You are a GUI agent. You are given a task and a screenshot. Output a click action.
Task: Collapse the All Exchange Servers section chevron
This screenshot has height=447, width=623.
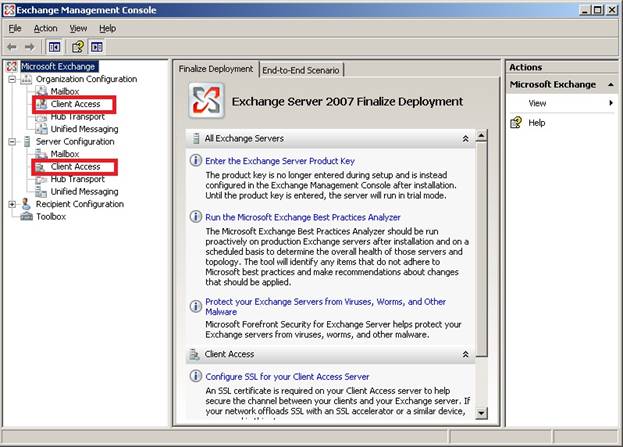[x=465, y=139]
